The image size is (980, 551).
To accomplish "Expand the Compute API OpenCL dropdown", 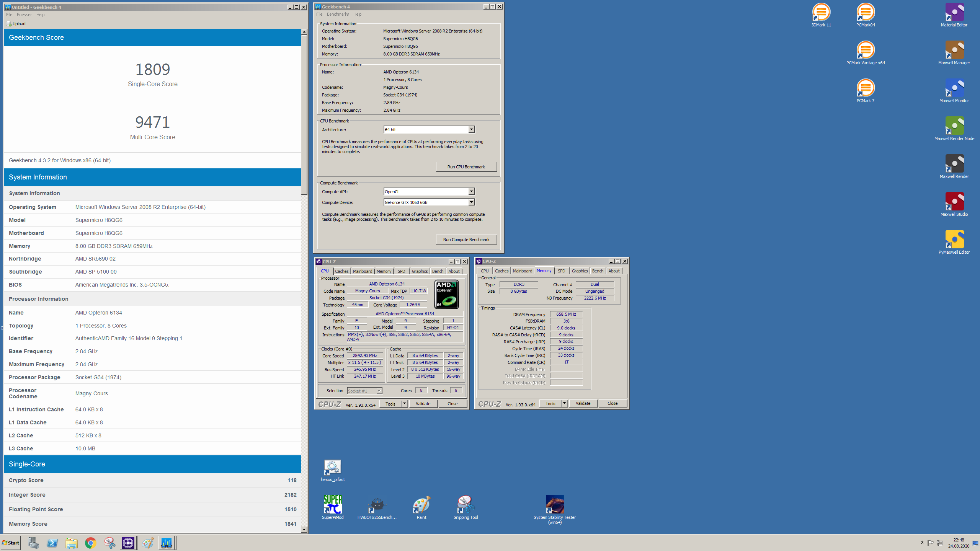I will point(471,192).
